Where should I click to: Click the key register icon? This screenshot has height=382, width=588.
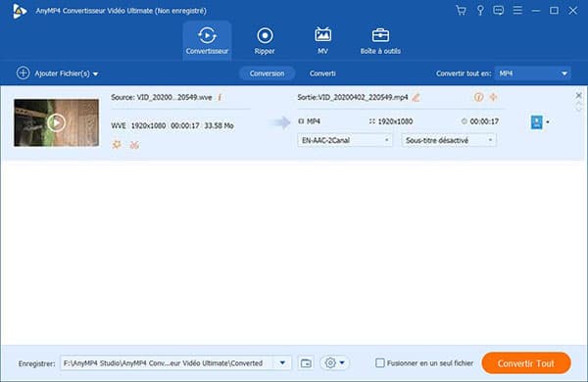480,11
